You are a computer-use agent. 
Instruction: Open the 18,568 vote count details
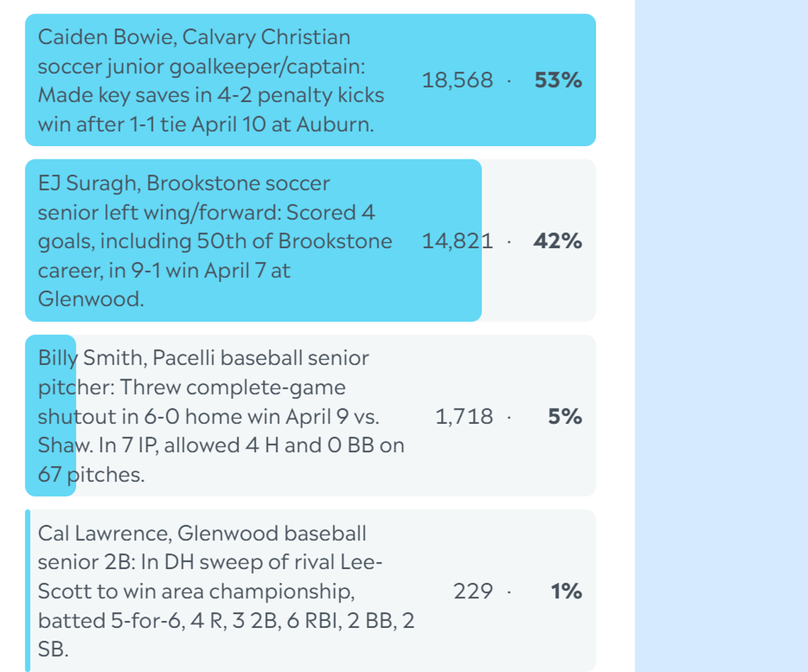[457, 80]
